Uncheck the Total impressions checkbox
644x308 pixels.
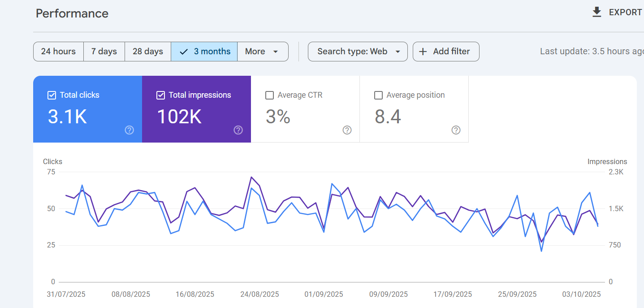pos(160,95)
